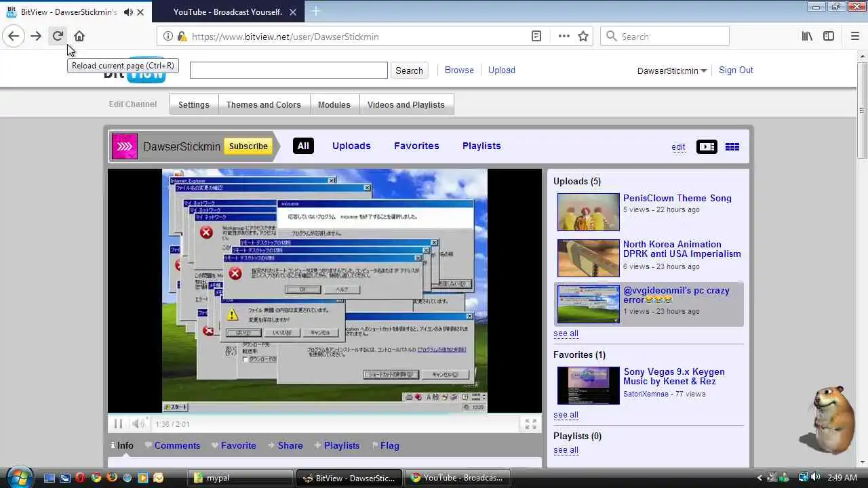Select the Playlists channel tab
Viewport: 868px width, 488px height.
(481, 146)
